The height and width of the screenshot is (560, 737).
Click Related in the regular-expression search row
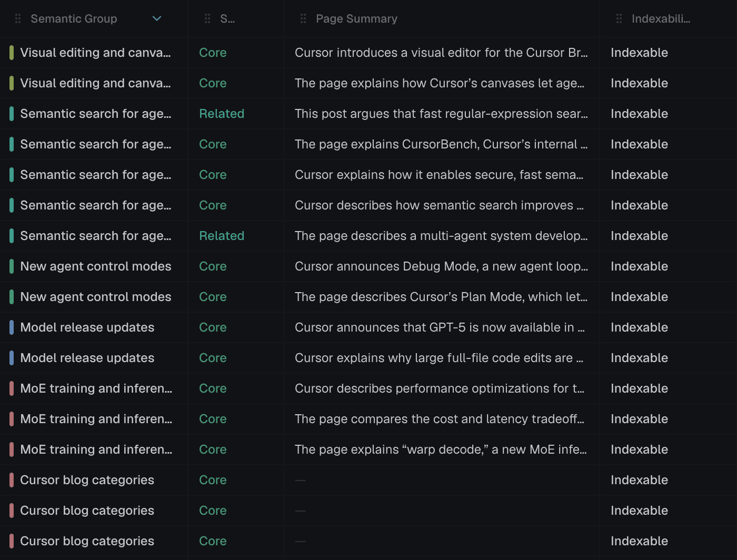(222, 114)
